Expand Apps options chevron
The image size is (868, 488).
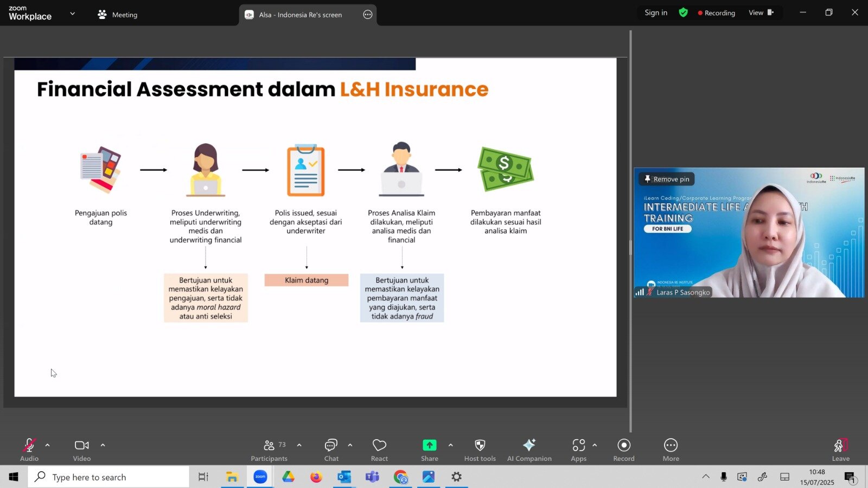click(x=595, y=445)
